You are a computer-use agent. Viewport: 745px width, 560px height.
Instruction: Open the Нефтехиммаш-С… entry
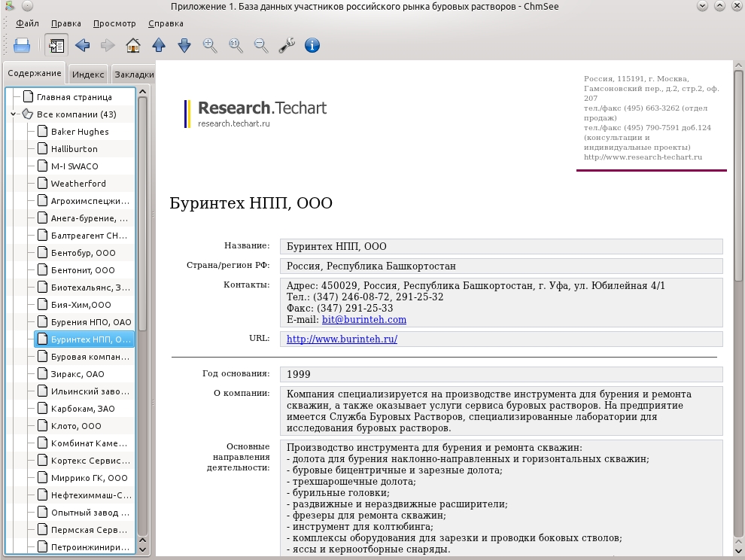[90, 495]
